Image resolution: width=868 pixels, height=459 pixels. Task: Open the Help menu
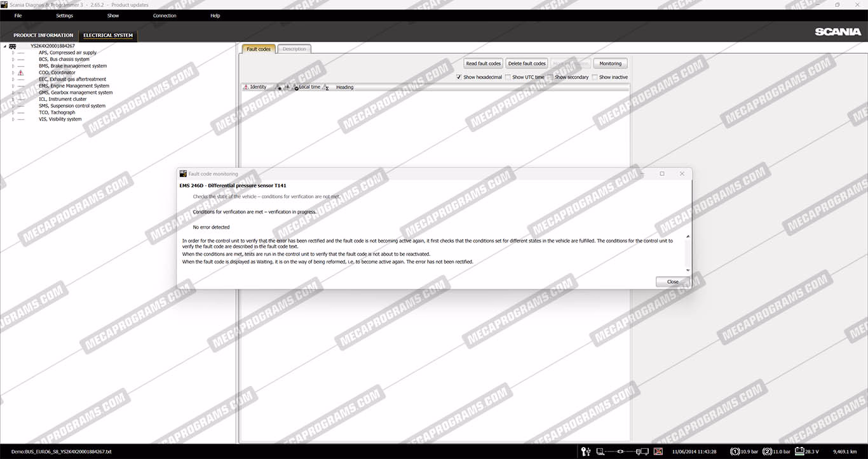click(x=215, y=16)
